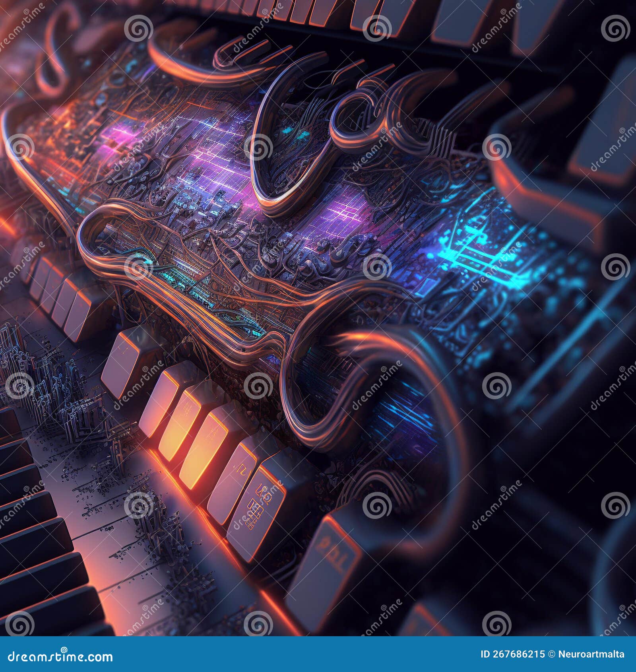Click the ID 267686215 text
Screen dimensions: 636x672
513,653
